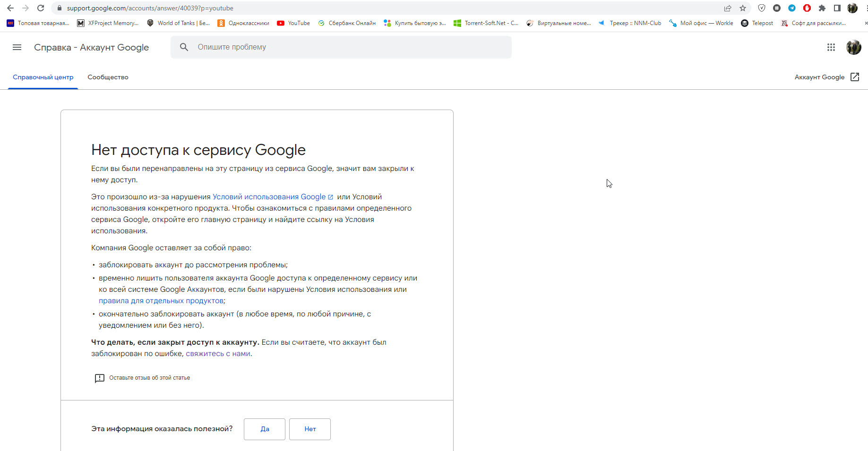Open the Google account avatar on page
Screen dimensions: 868x451
pyautogui.click(x=854, y=47)
